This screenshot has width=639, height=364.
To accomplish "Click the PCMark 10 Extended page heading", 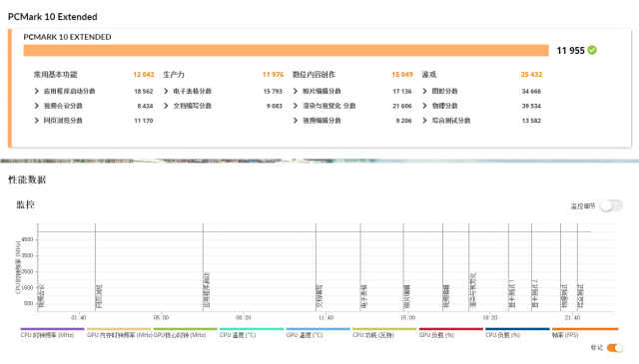I will pos(53,17).
